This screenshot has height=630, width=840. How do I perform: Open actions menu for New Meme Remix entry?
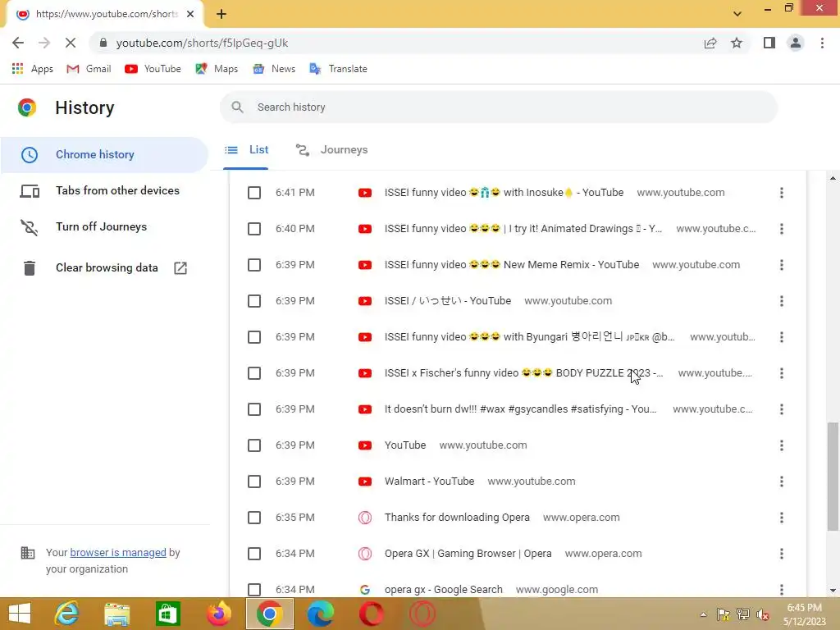click(782, 265)
